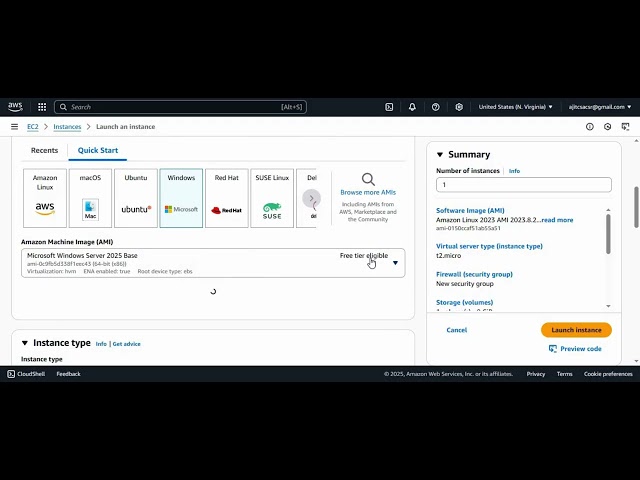Open the account menu dropdown
This screenshot has width=640, height=480.
coord(600,107)
